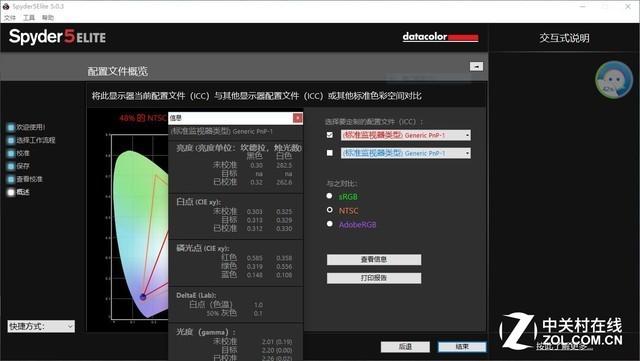Click the 配置文件概览 heading

(118, 71)
